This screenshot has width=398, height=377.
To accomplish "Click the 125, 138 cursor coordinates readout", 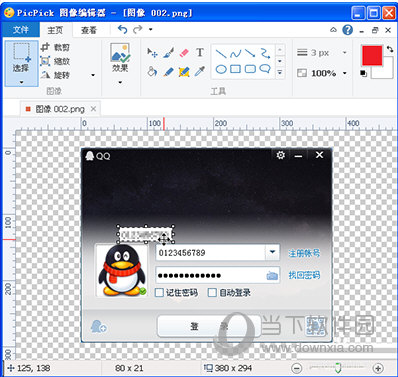I will click(29, 368).
